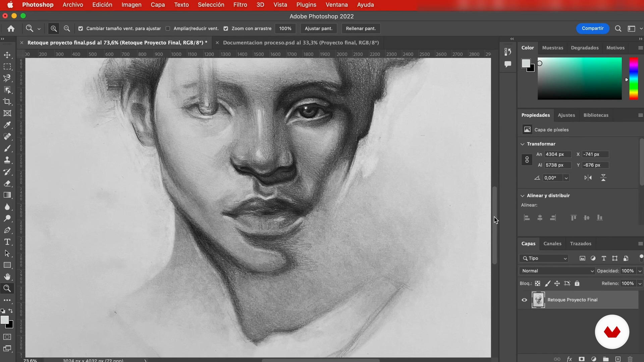This screenshot has width=644, height=362.
Task: Click the 100% zoom button
Action: (x=285, y=28)
